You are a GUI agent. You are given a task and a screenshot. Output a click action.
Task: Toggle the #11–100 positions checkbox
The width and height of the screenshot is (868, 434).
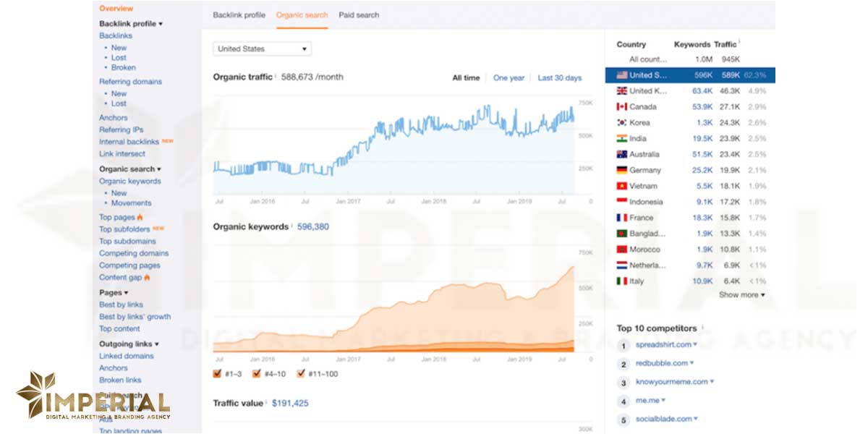(301, 374)
